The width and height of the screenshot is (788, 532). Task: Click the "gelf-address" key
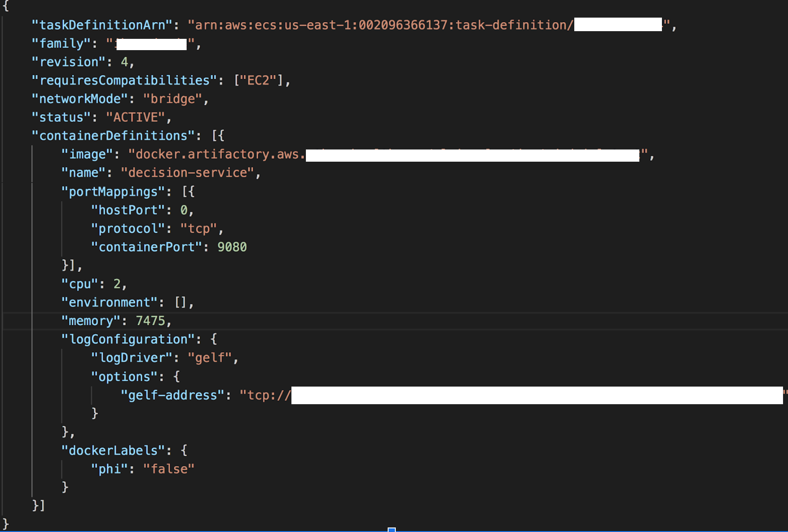(x=173, y=395)
